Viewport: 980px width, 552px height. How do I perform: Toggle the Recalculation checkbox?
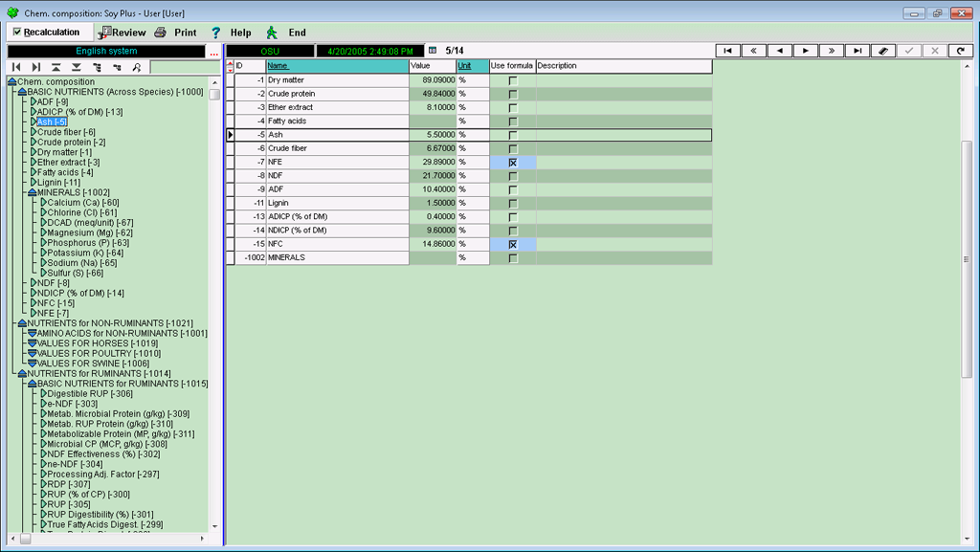click(17, 33)
